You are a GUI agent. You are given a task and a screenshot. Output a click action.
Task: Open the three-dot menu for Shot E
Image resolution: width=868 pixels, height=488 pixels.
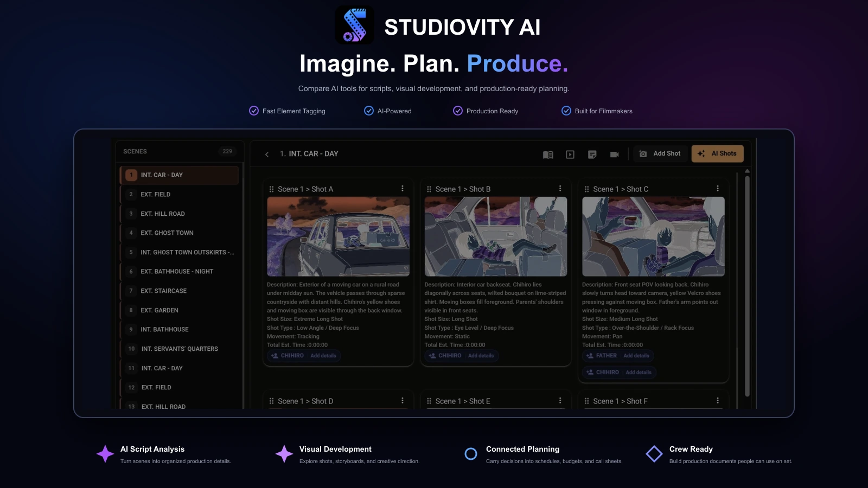click(x=560, y=401)
